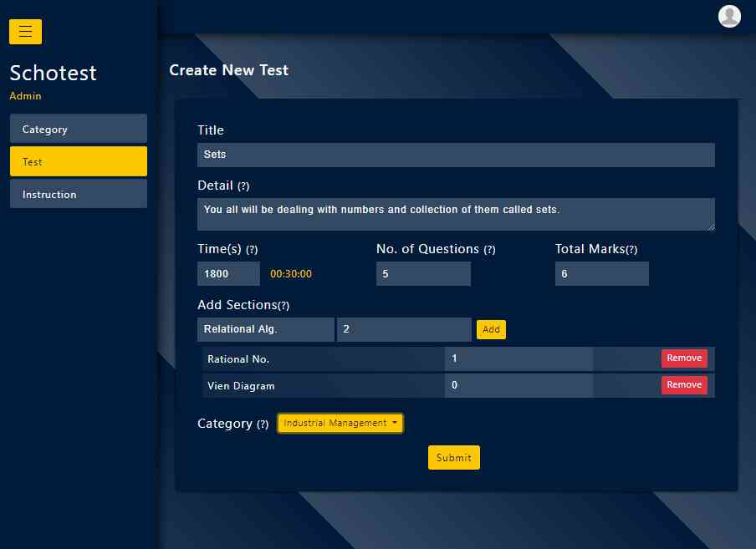Click the (?) hint beside Add Sections
The height and width of the screenshot is (549, 756).
click(x=283, y=306)
